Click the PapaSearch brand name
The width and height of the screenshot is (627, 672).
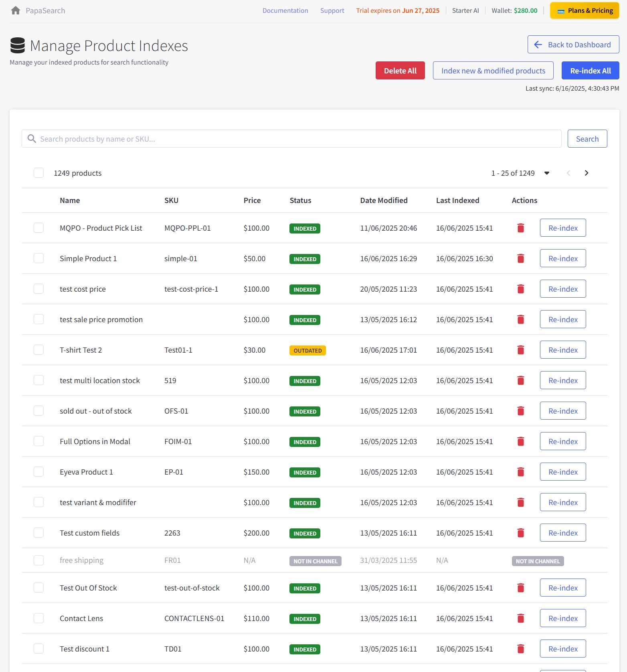[x=45, y=10]
